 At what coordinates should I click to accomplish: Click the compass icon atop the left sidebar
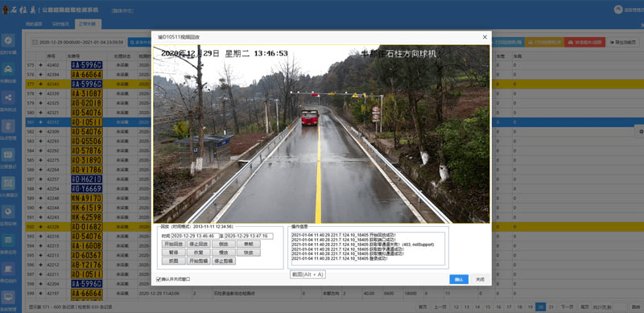pos(8,41)
